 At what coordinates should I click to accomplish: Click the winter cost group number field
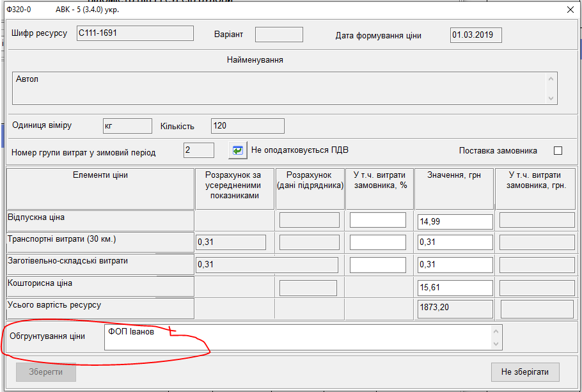click(x=198, y=150)
